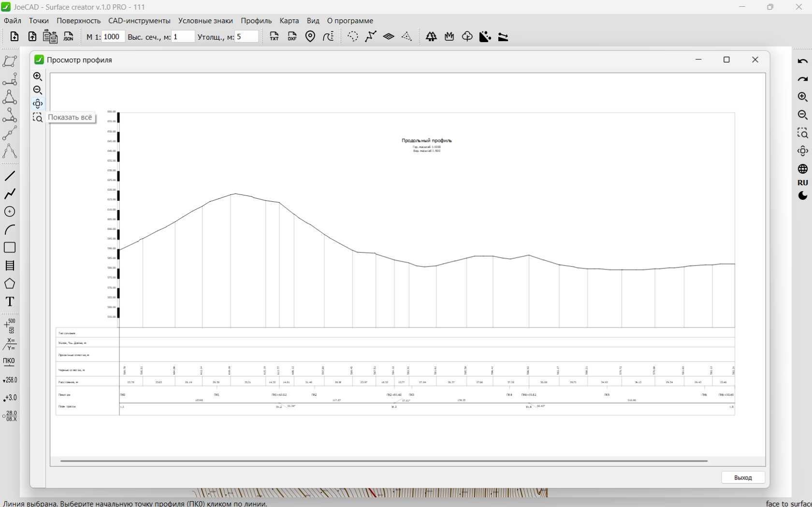Expand the CAD-инструменты menu
Image resolution: width=812 pixels, height=507 pixels.
(139, 21)
